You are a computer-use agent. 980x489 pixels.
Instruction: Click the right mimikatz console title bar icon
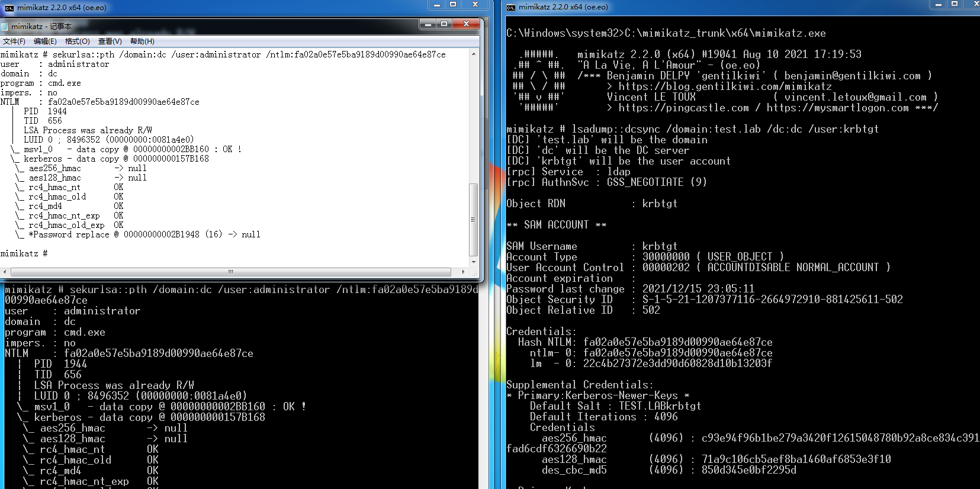coord(511,7)
